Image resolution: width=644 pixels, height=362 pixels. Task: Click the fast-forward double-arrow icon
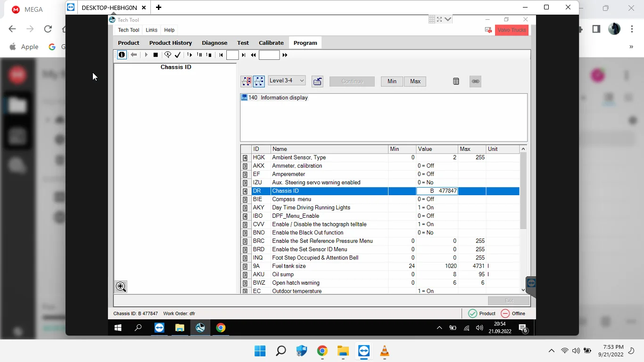pyautogui.click(x=285, y=55)
